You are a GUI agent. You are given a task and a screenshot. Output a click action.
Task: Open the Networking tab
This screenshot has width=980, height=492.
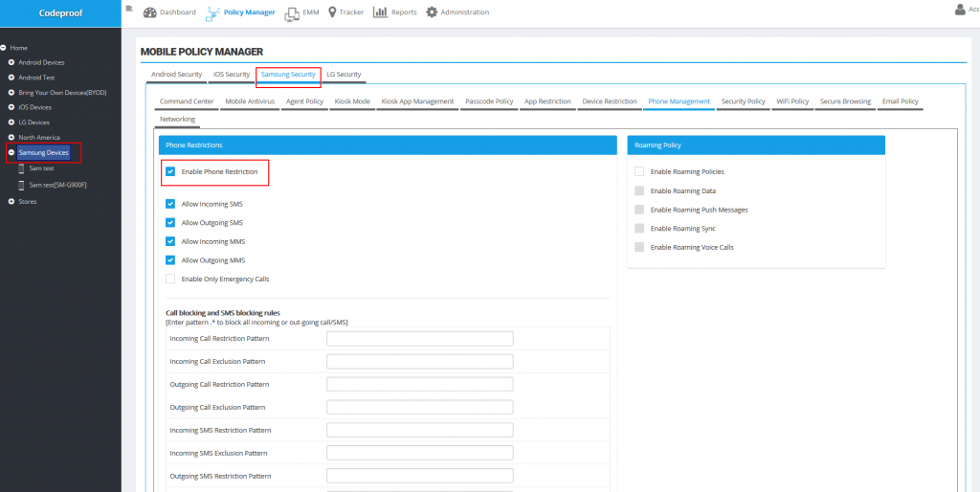click(x=177, y=120)
